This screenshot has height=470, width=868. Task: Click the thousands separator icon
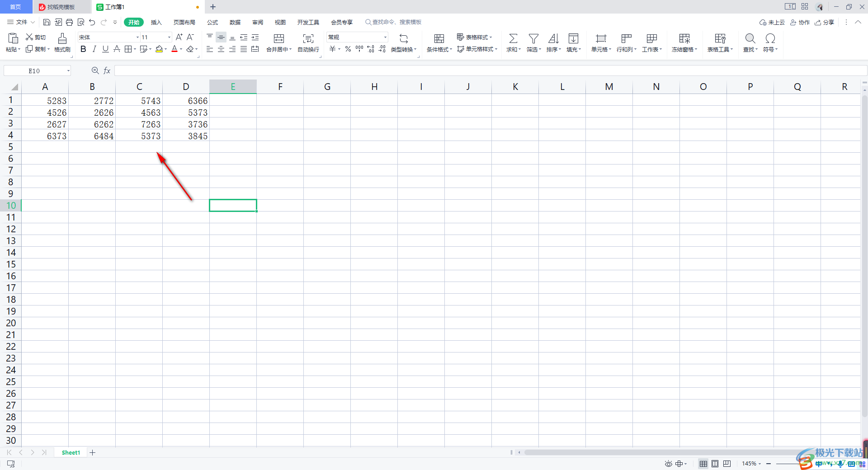(359, 49)
